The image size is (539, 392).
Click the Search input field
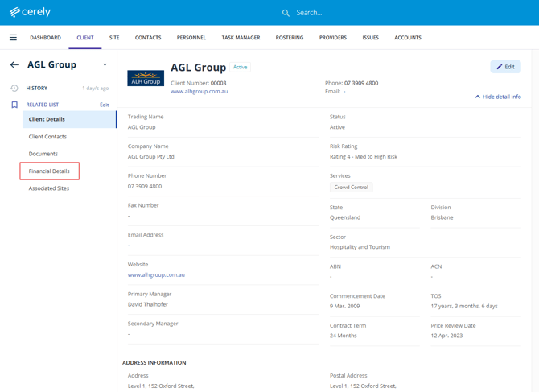point(309,13)
